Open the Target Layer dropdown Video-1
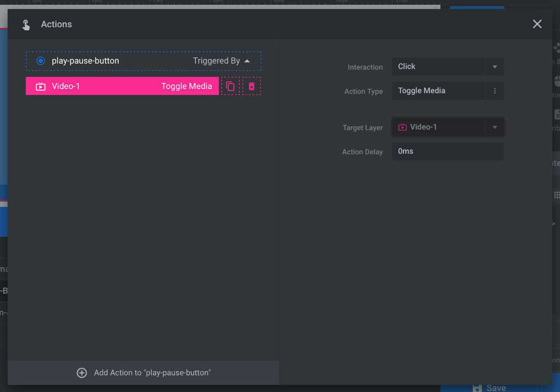The width and height of the screenshot is (560, 392). pyautogui.click(x=448, y=127)
